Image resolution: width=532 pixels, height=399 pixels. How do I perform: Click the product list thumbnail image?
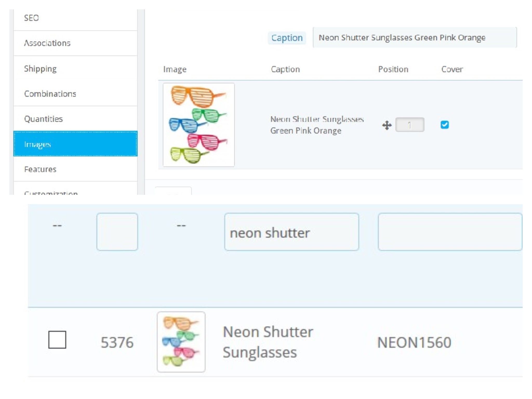181,342
